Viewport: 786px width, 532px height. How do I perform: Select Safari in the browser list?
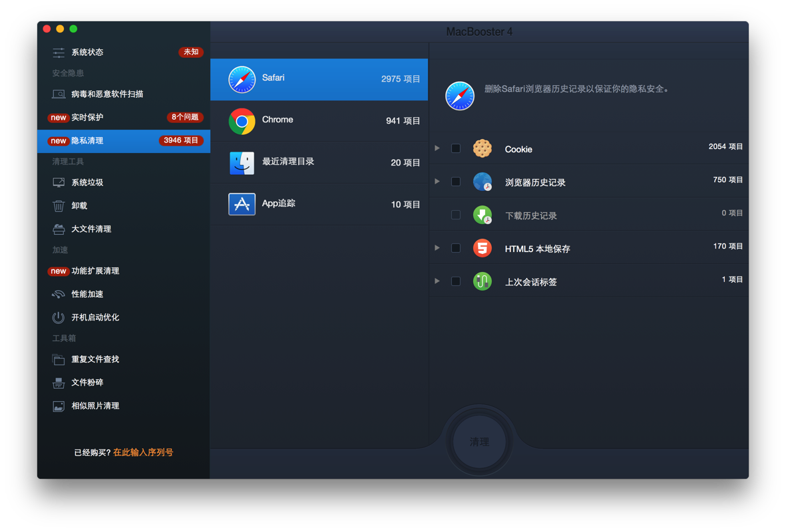pos(319,79)
